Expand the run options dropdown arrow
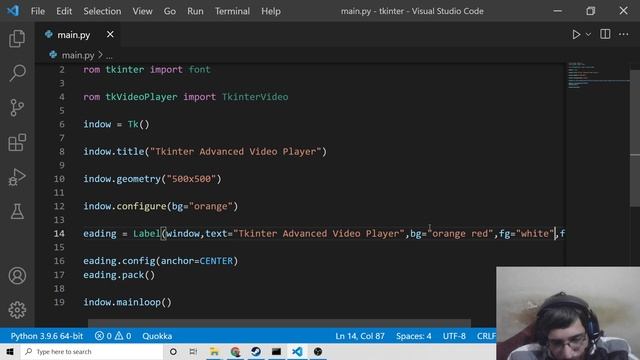This screenshot has height=360, width=640. (x=588, y=35)
